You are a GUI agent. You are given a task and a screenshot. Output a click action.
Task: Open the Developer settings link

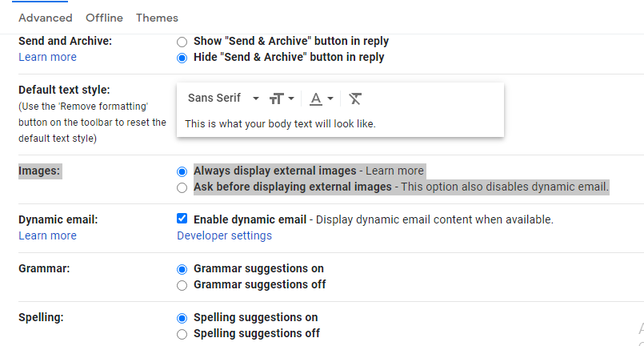[x=224, y=235]
